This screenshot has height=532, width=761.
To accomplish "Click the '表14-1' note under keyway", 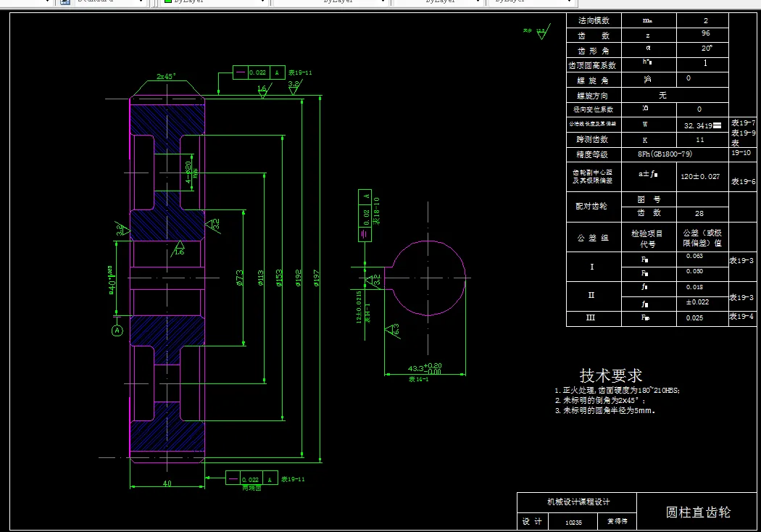I will [x=418, y=379].
